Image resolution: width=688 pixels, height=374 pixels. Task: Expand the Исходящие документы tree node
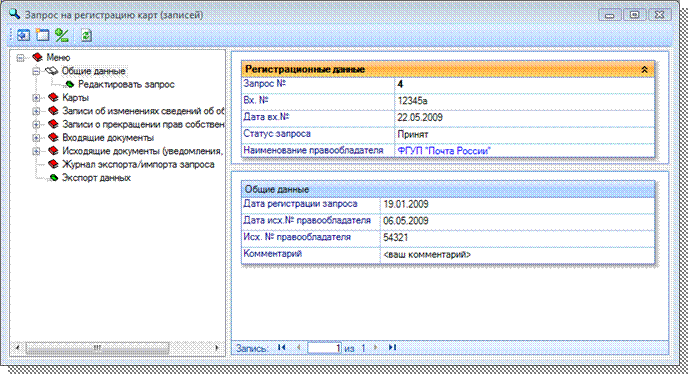(x=36, y=151)
